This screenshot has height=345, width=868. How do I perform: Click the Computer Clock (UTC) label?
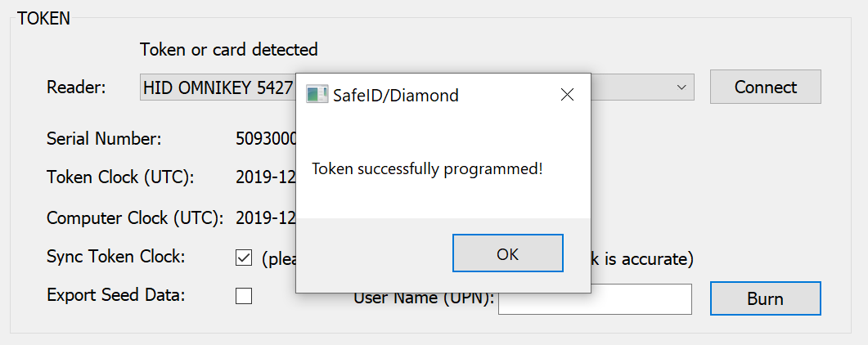[x=135, y=217]
